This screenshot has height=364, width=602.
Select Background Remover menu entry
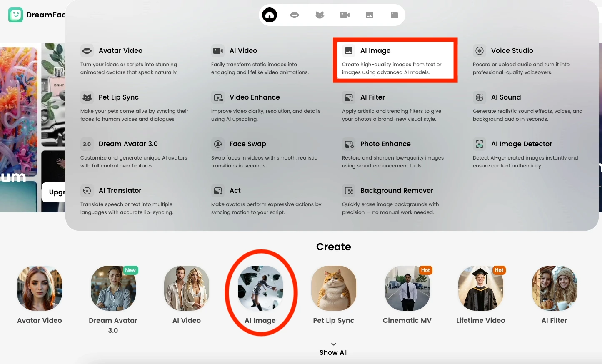coord(396,191)
